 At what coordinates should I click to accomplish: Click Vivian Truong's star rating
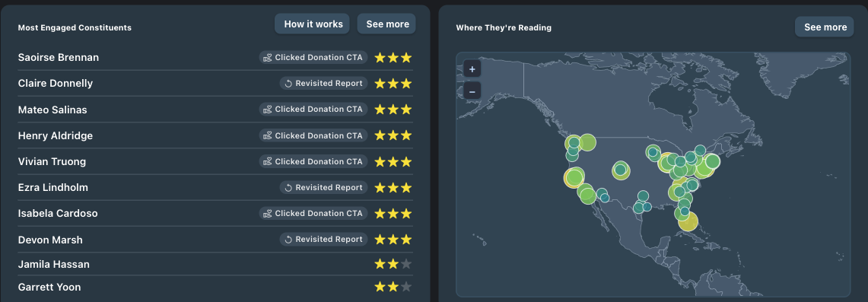click(393, 161)
